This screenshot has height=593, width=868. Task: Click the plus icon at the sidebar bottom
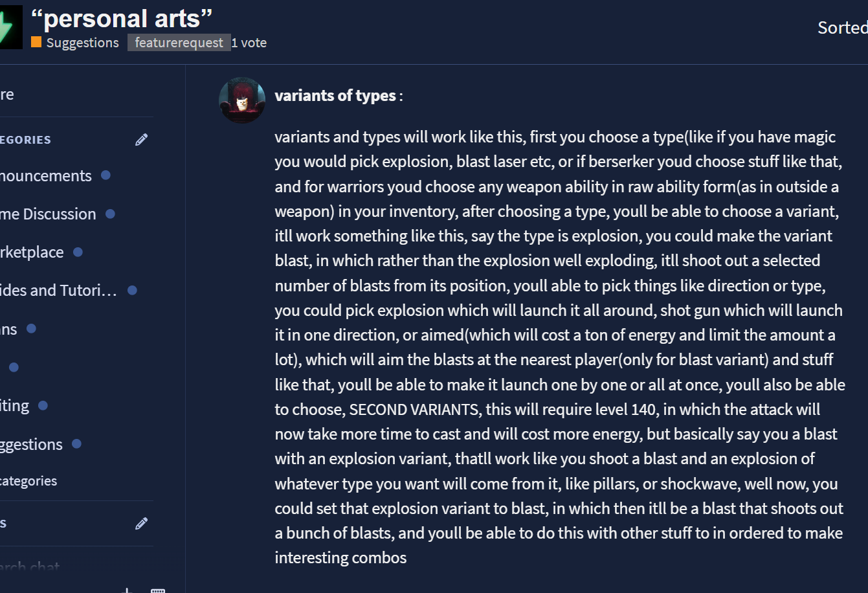pos(128,590)
